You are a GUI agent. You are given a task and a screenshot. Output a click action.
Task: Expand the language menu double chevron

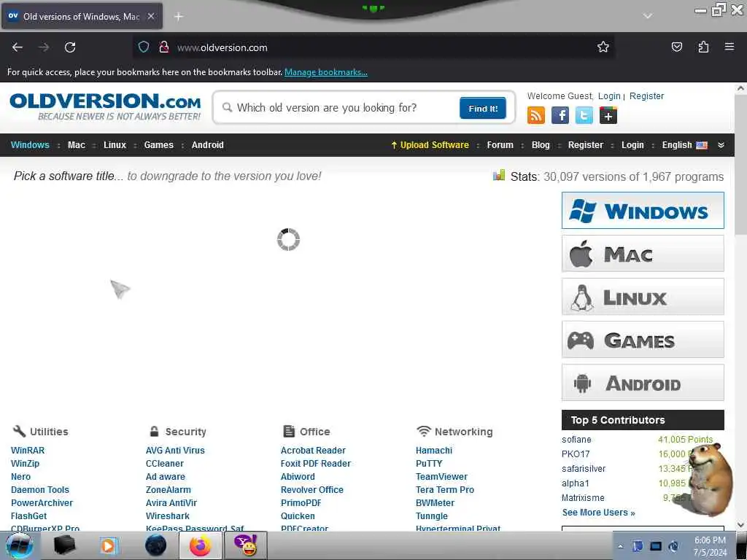point(721,145)
